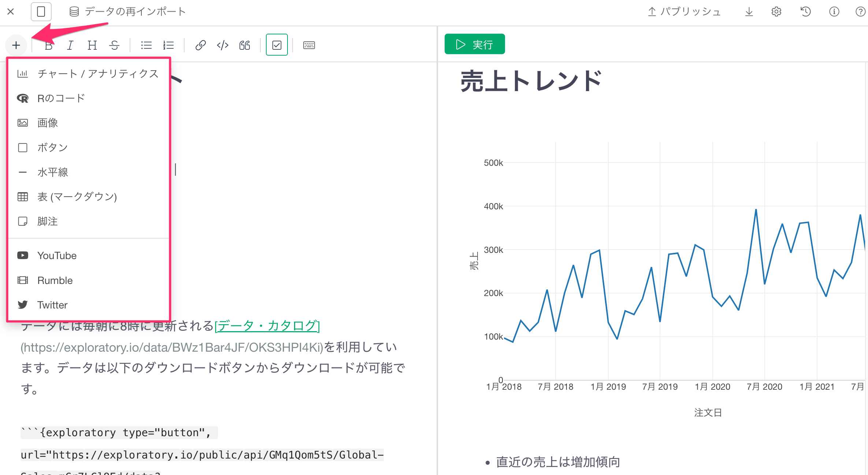This screenshot has height=475, width=868.
Task: Apply strikethrough formatting
Action: coord(114,45)
